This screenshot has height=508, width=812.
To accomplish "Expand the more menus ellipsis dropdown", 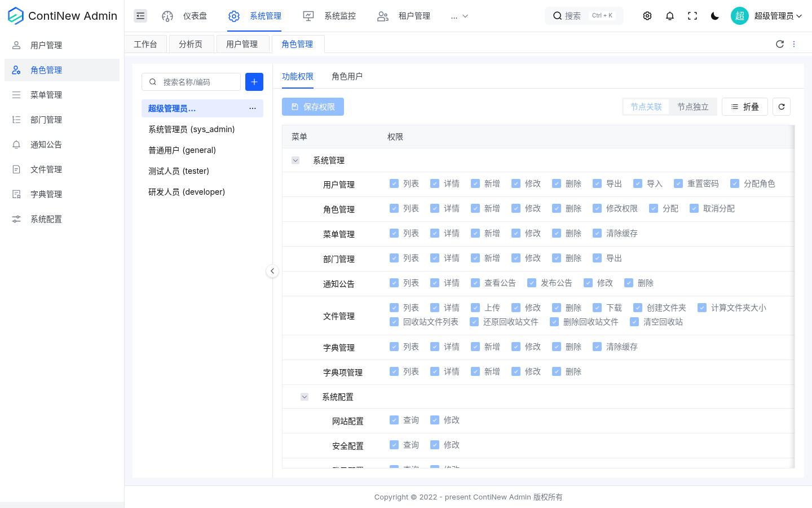I will 460,16.
